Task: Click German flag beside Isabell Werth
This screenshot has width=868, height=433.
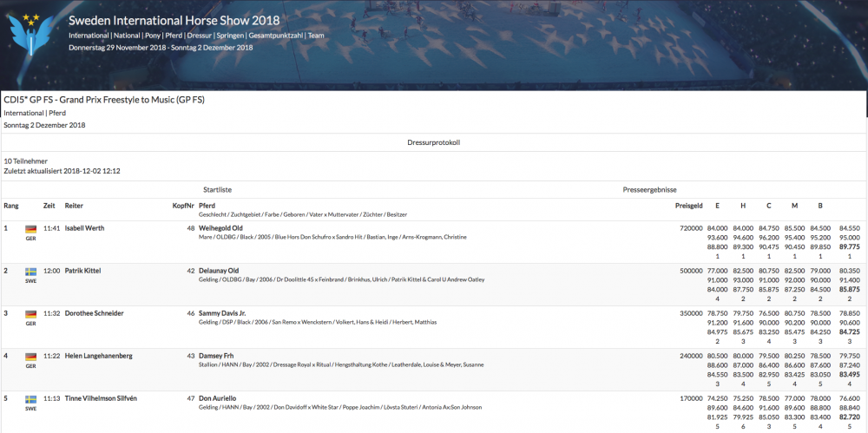Action: coord(30,228)
